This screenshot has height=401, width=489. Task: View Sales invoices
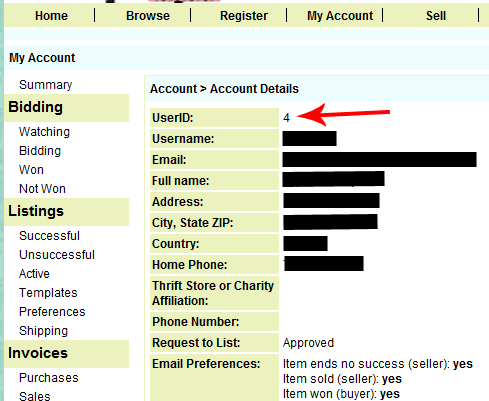35,396
